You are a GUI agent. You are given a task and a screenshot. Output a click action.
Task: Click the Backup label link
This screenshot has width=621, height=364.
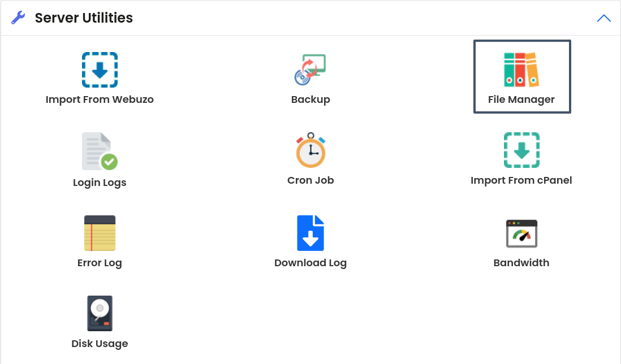tap(310, 99)
